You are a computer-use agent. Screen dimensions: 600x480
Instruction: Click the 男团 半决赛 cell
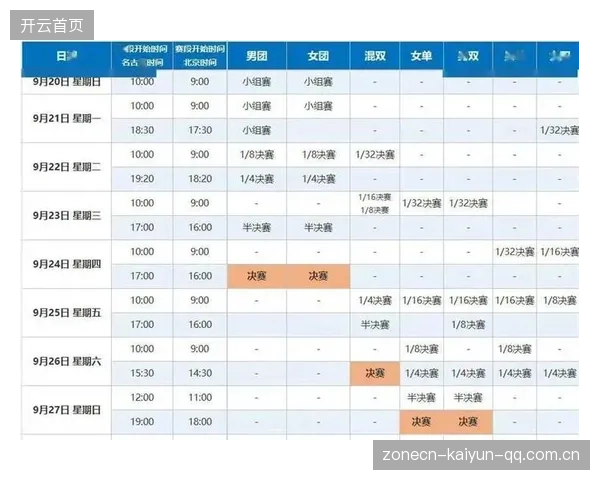[257, 228]
